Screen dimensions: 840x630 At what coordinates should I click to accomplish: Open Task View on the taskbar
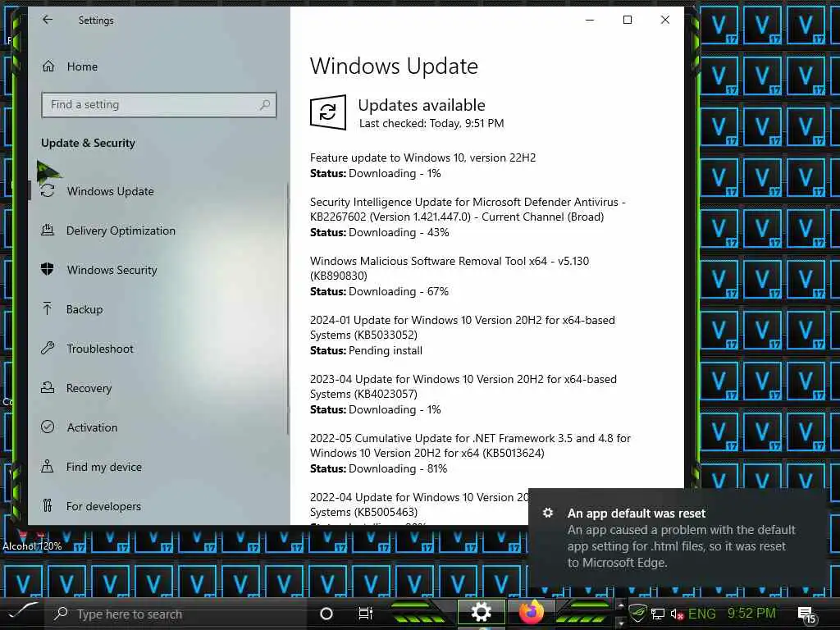pos(365,614)
